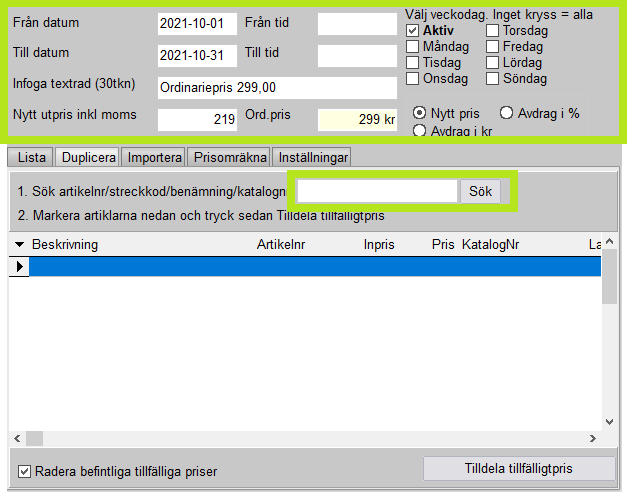Uncheck Radera befintliga tillfälliga priser
The width and height of the screenshot is (628, 492).
pyautogui.click(x=25, y=471)
